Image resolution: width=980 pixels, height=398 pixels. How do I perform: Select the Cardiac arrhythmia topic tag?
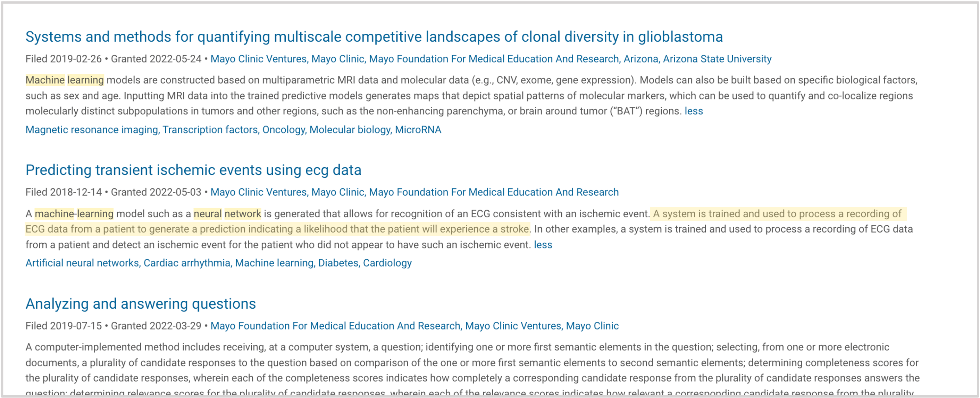[187, 263]
